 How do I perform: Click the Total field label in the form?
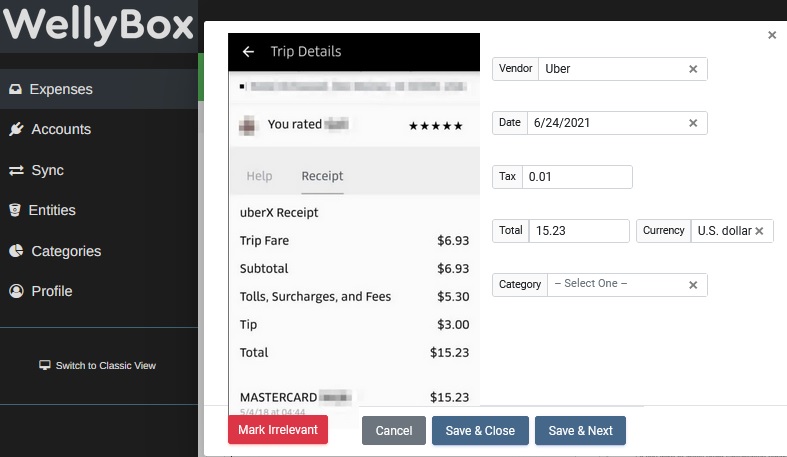click(x=510, y=231)
